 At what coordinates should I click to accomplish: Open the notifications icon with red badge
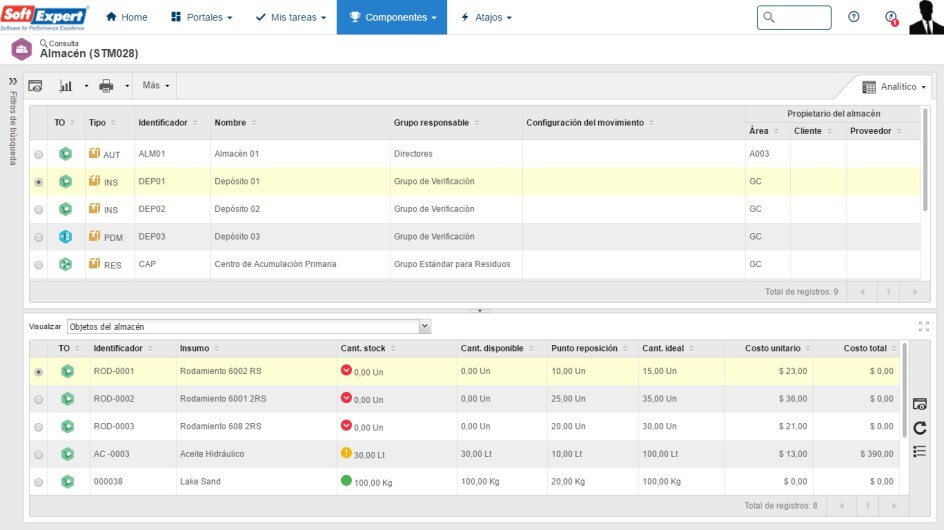coord(891,17)
